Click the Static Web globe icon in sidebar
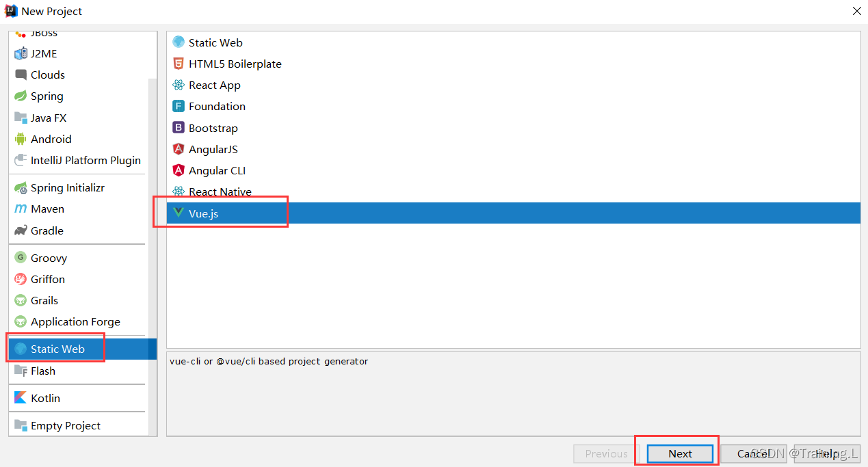Screen dimensions: 868x467 click(21, 349)
